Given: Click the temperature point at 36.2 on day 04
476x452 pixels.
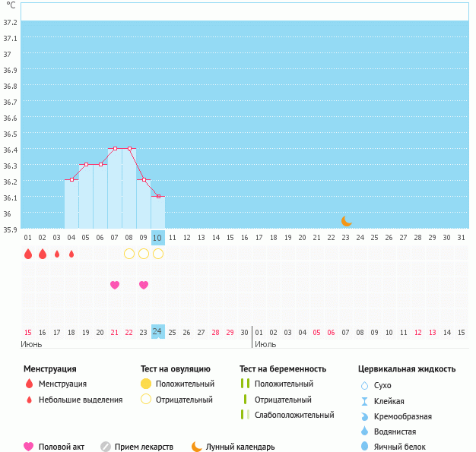Looking at the screenshot, I should (71, 180).
